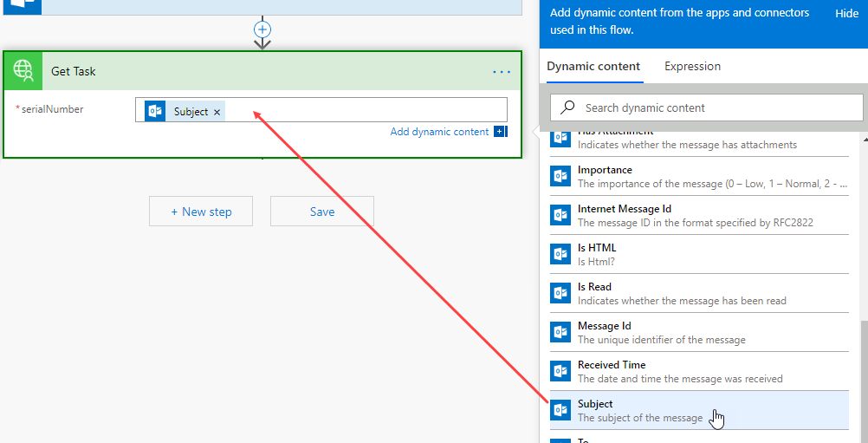868x443 pixels.
Task: Hide the dynamic content panel
Action: click(846, 14)
